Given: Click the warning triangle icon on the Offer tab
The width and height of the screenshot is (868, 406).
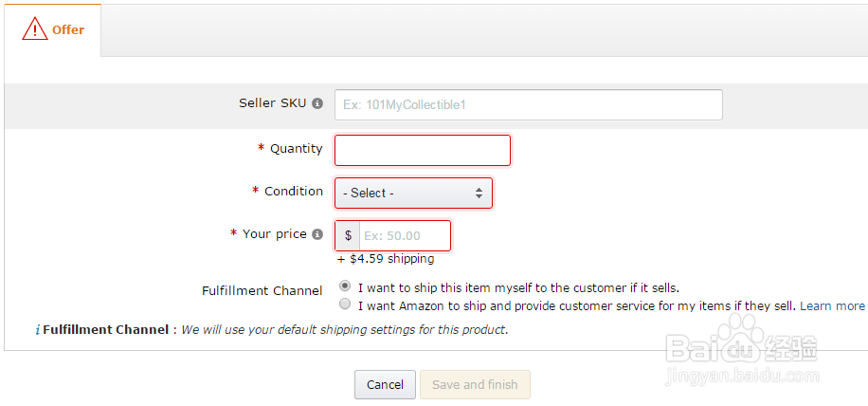Looking at the screenshot, I should pyautogui.click(x=35, y=29).
